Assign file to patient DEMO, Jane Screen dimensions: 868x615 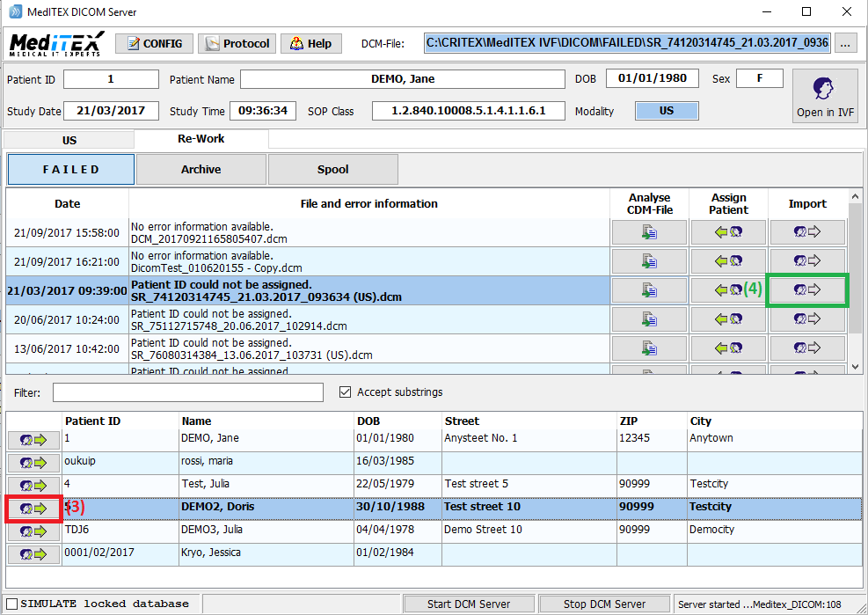[33, 440]
